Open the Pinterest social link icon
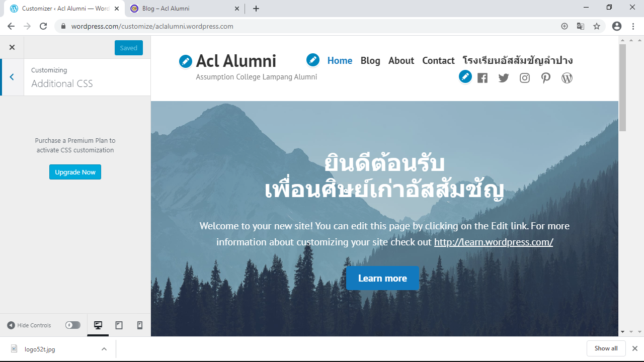The height and width of the screenshot is (362, 644). pyautogui.click(x=546, y=78)
